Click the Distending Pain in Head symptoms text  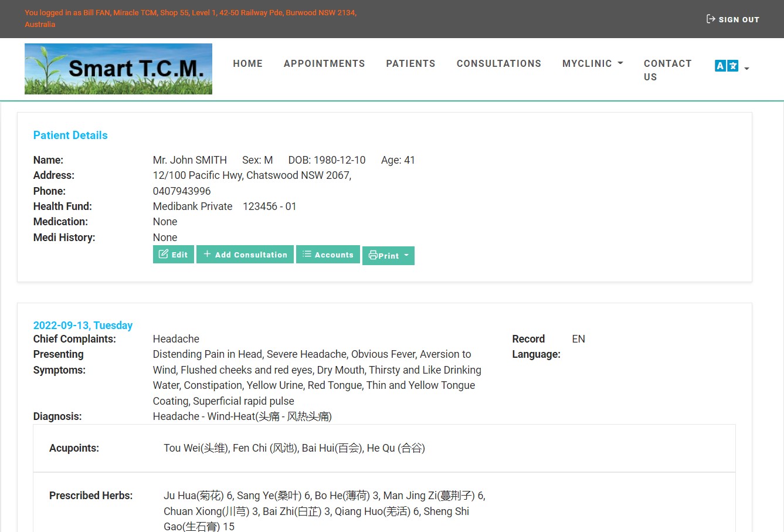click(x=317, y=378)
